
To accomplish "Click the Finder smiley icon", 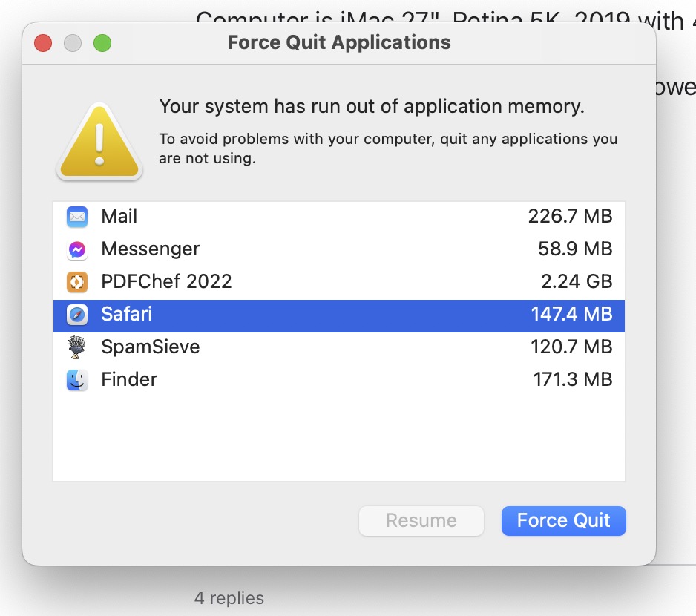I will click(x=77, y=380).
